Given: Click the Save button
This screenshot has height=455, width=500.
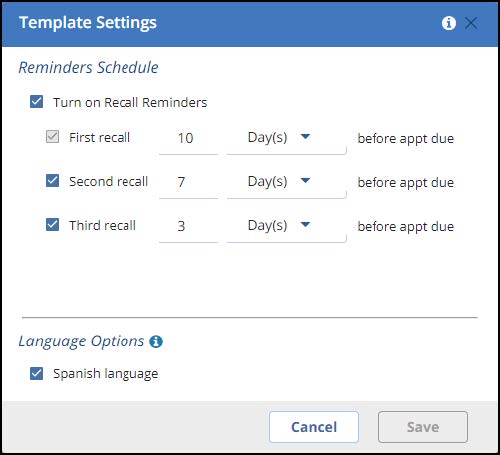Looking at the screenshot, I should [x=423, y=427].
